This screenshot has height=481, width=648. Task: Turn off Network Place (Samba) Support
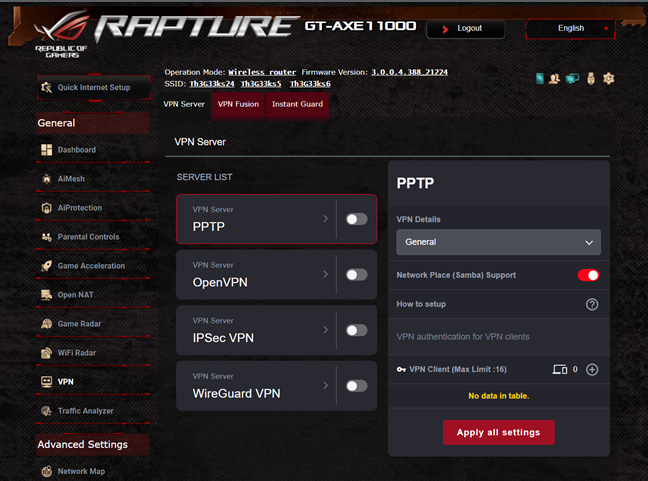click(x=588, y=275)
